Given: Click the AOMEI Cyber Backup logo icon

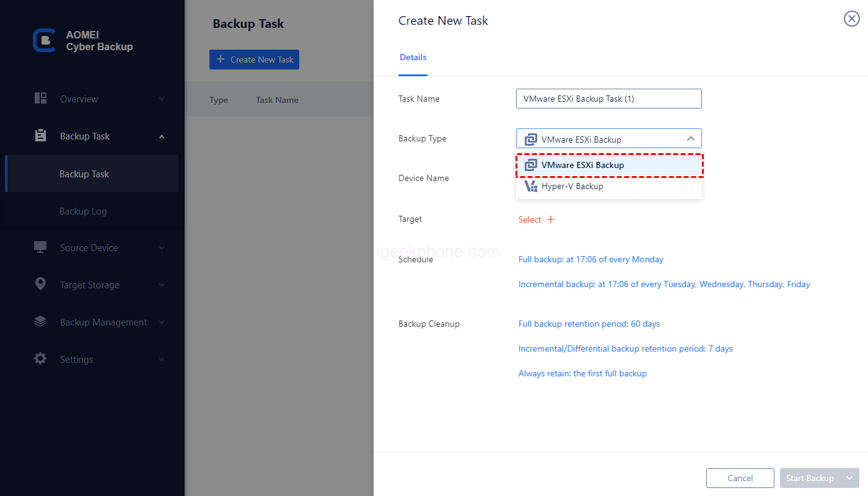Looking at the screenshot, I should point(44,40).
